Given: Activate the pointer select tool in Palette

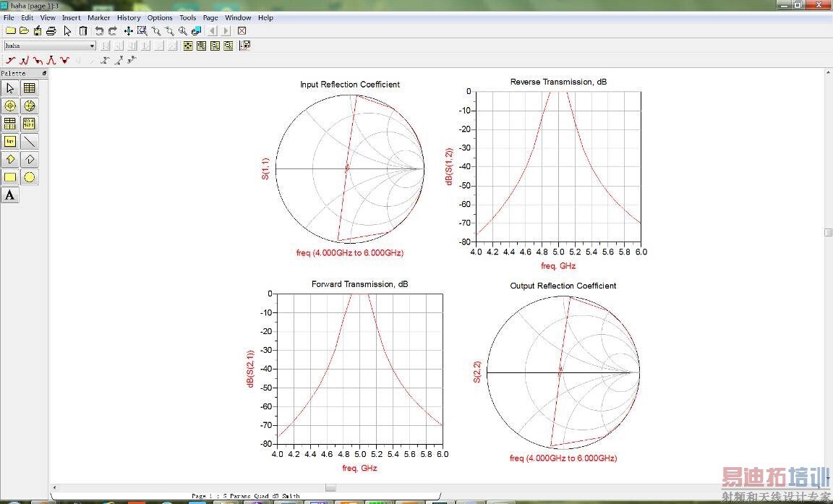Looking at the screenshot, I should pos(10,88).
